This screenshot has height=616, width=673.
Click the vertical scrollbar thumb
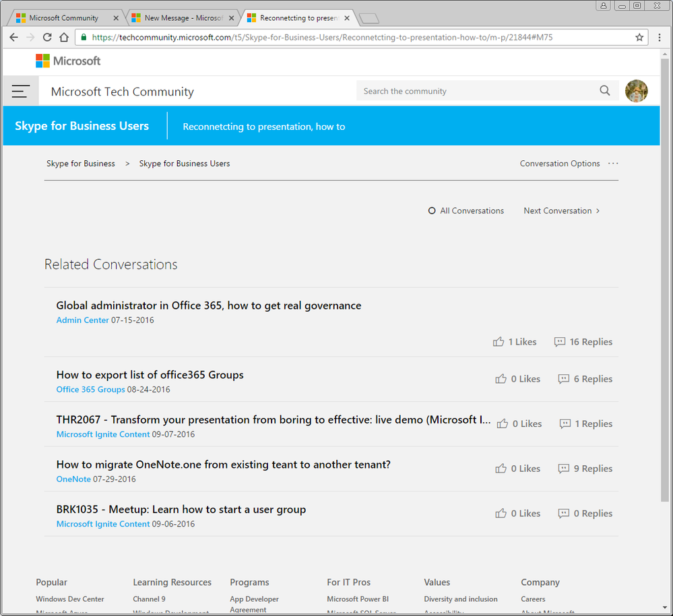point(664,279)
